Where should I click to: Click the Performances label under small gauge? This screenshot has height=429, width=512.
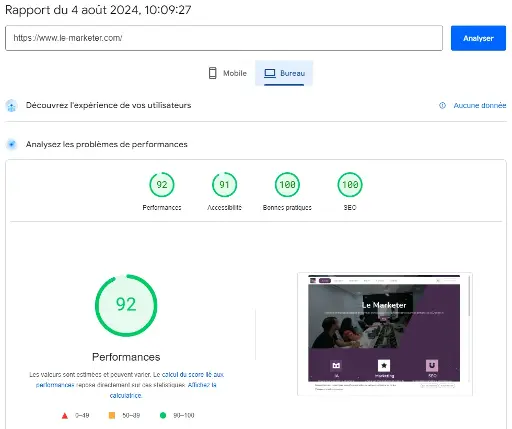162,207
